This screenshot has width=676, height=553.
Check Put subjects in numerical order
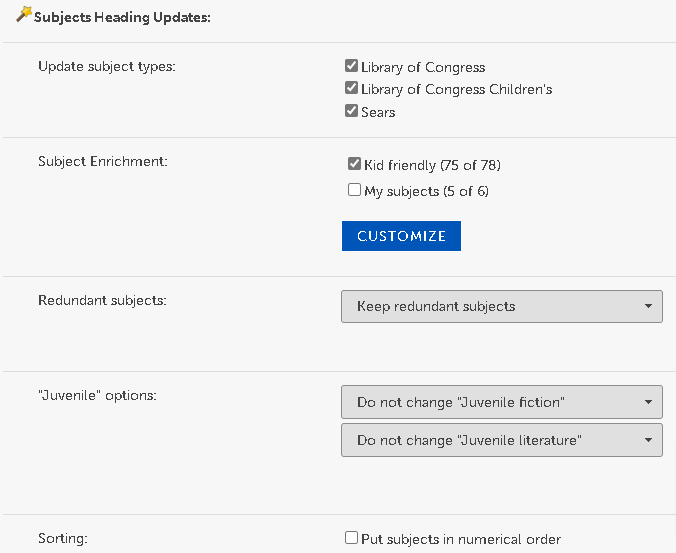pos(351,538)
